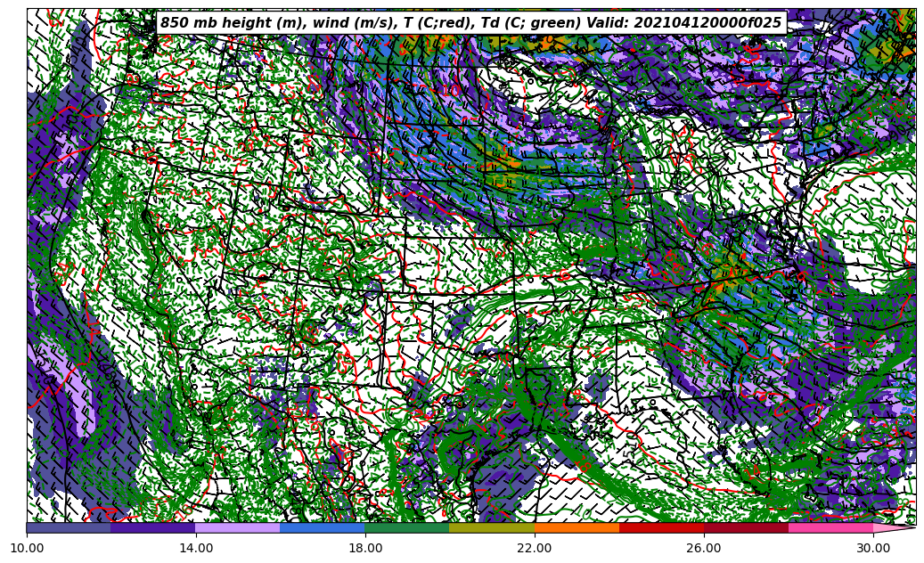The width and height of the screenshot is (924, 563).
Task: Click the blue 16–18 colorbar segment
Action: pos(323,527)
